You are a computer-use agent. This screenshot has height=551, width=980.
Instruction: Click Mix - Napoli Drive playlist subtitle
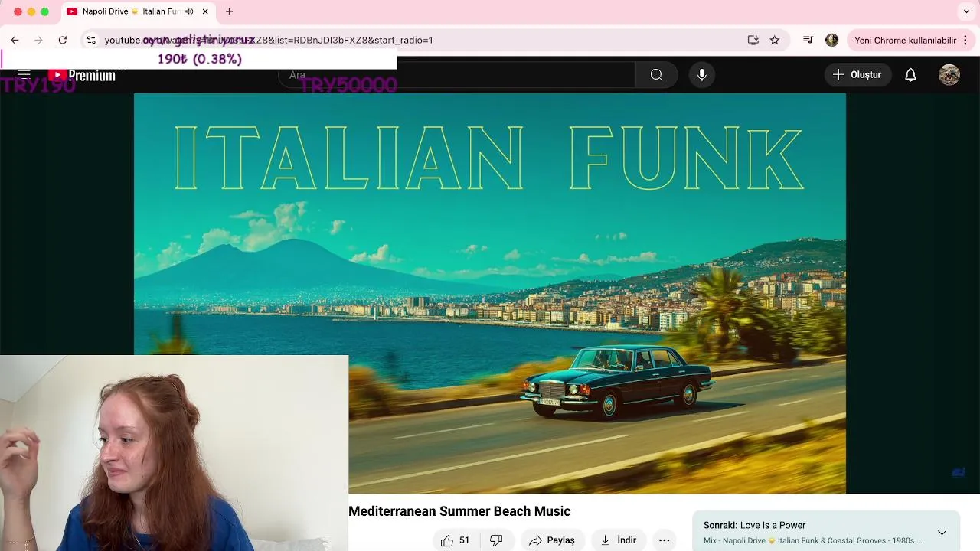(x=812, y=541)
